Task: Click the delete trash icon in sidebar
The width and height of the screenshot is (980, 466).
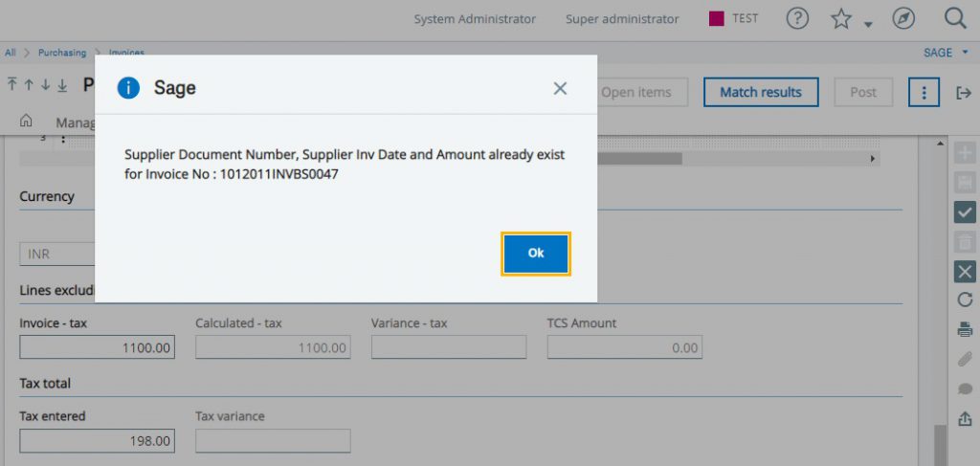Action: pos(965,242)
